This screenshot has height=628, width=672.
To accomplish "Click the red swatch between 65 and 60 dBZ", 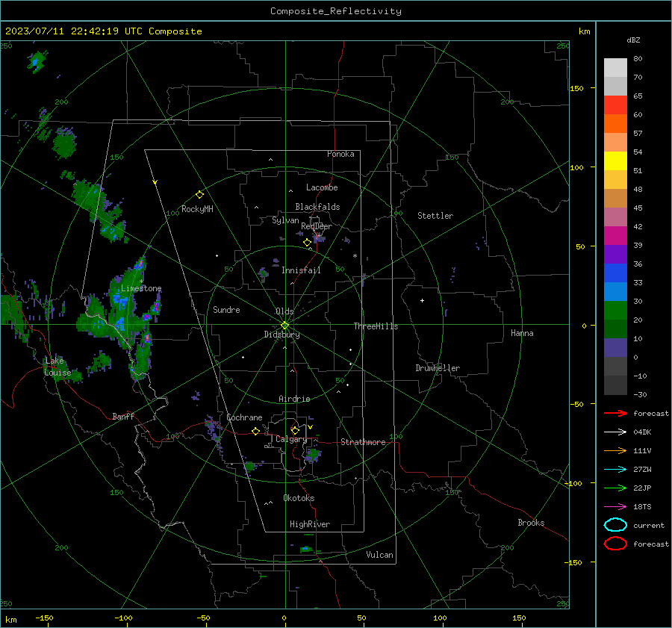I will (x=615, y=105).
